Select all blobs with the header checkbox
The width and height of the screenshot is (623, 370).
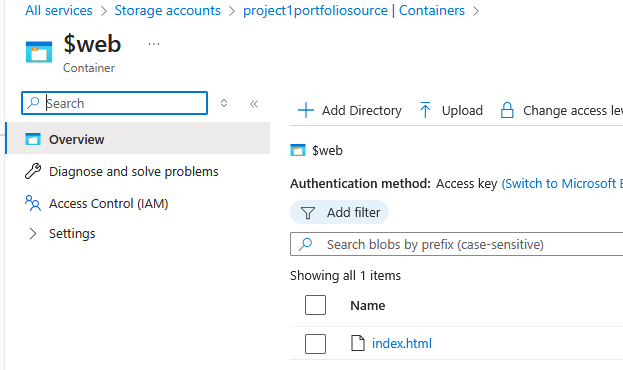pos(315,305)
